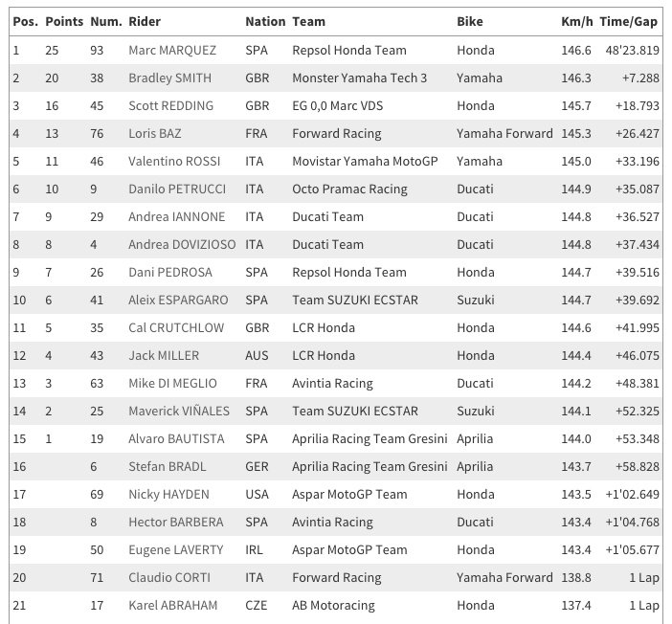Select Andrea DOVIZIOSO rider link

pos(182,244)
